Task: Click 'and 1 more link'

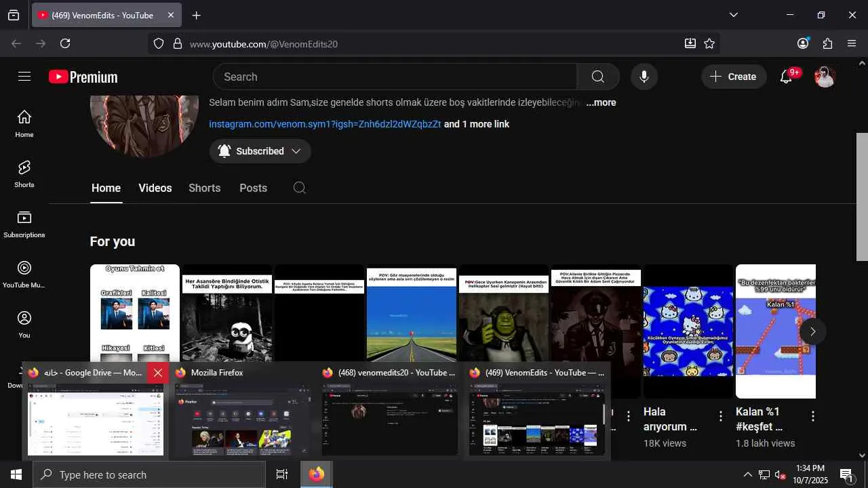Action: (x=477, y=124)
